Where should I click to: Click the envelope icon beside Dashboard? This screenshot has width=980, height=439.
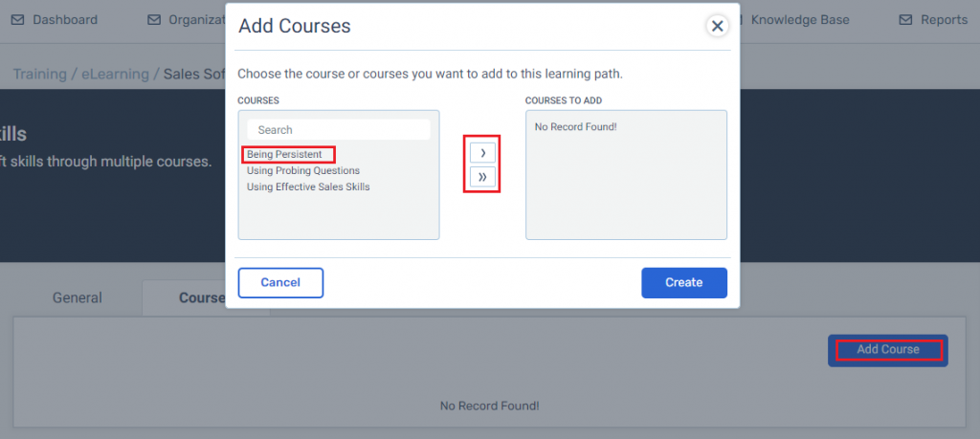pyautogui.click(x=17, y=20)
